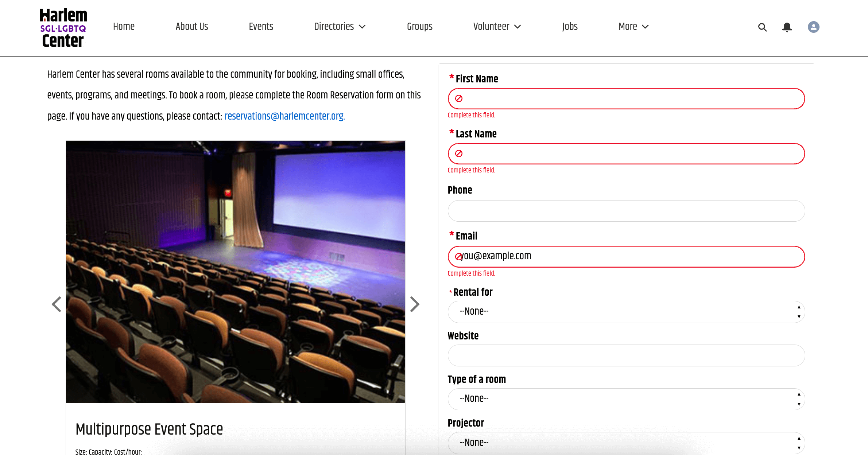Open the Rental for dropdown

tap(626, 312)
